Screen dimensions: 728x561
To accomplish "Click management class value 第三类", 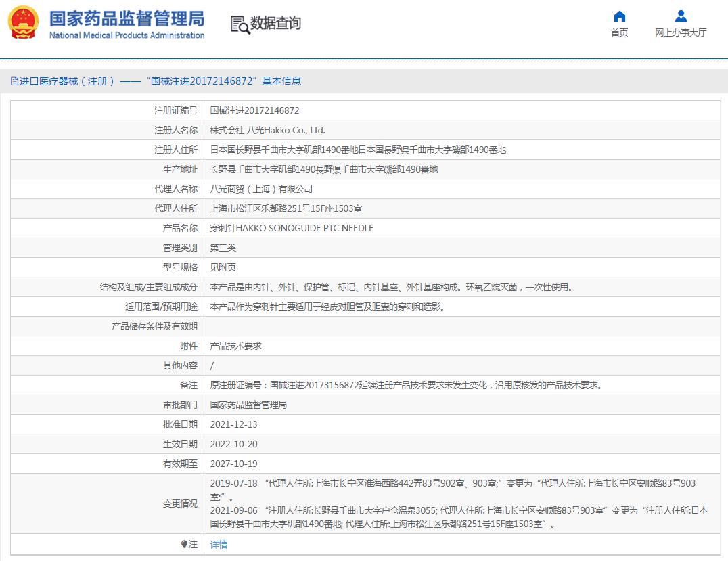I will 223,248.
